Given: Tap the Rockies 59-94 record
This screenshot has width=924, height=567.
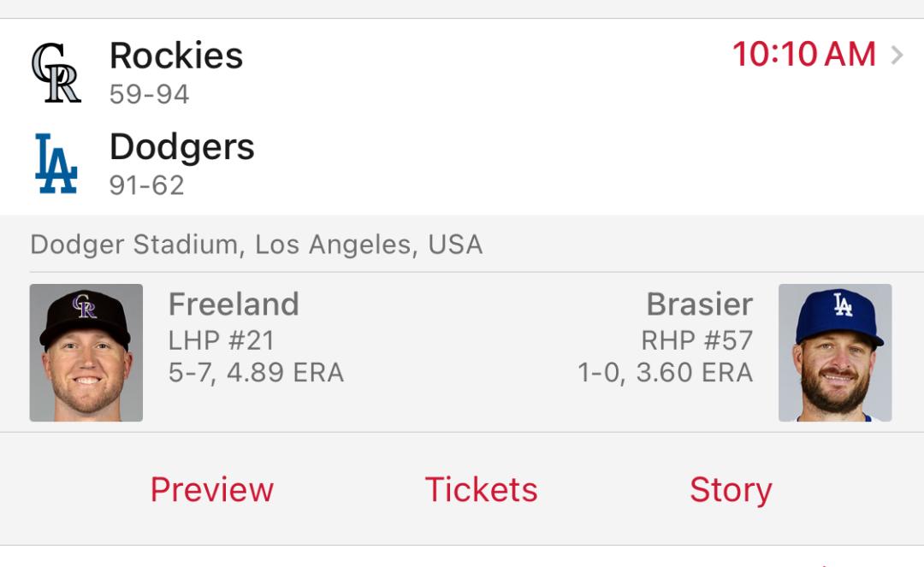Looking at the screenshot, I should tap(149, 94).
